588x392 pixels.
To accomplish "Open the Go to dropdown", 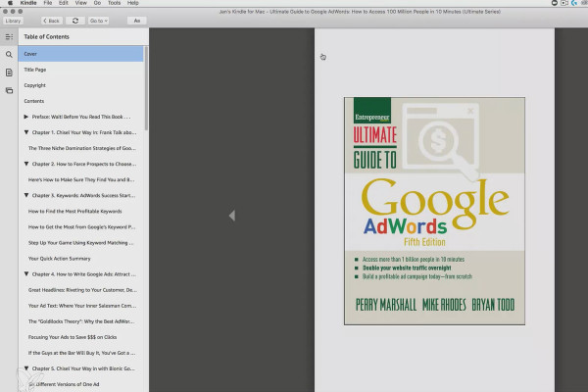I will coord(99,21).
